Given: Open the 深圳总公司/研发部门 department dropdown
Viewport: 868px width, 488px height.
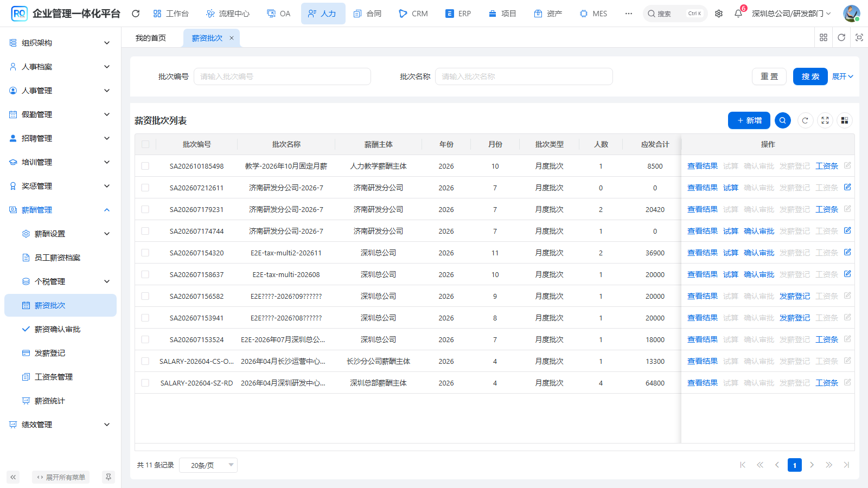Looking at the screenshot, I should tap(791, 14).
